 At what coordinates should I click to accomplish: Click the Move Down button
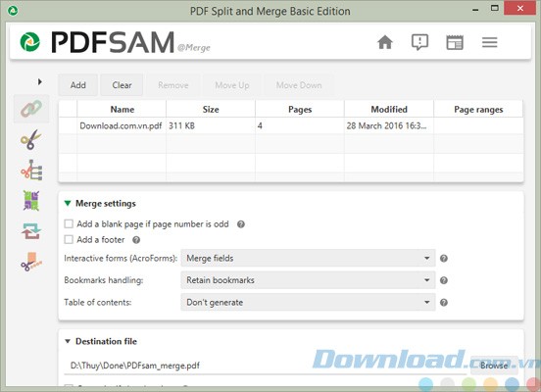(x=299, y=85)
